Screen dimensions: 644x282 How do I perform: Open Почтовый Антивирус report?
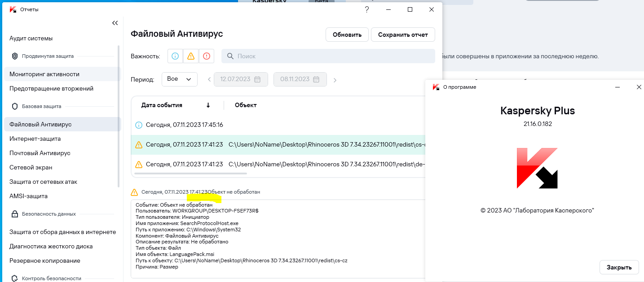coord(40,153)
